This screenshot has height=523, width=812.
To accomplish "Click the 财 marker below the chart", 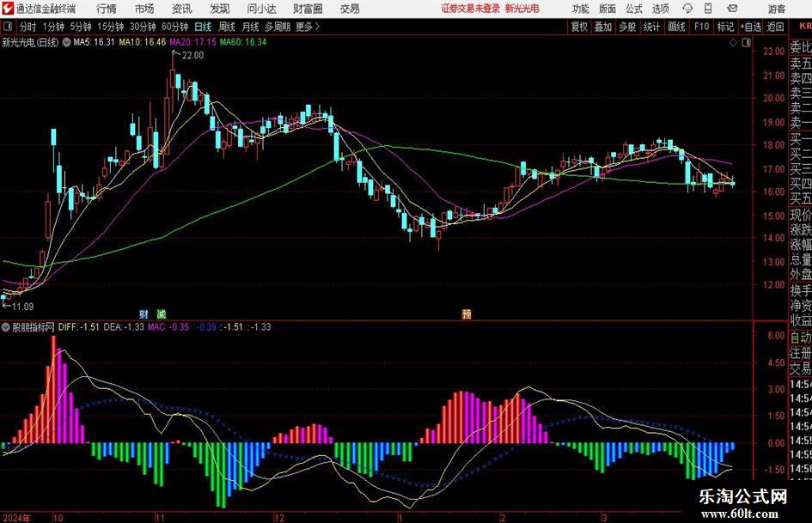I will pos(144,313).
